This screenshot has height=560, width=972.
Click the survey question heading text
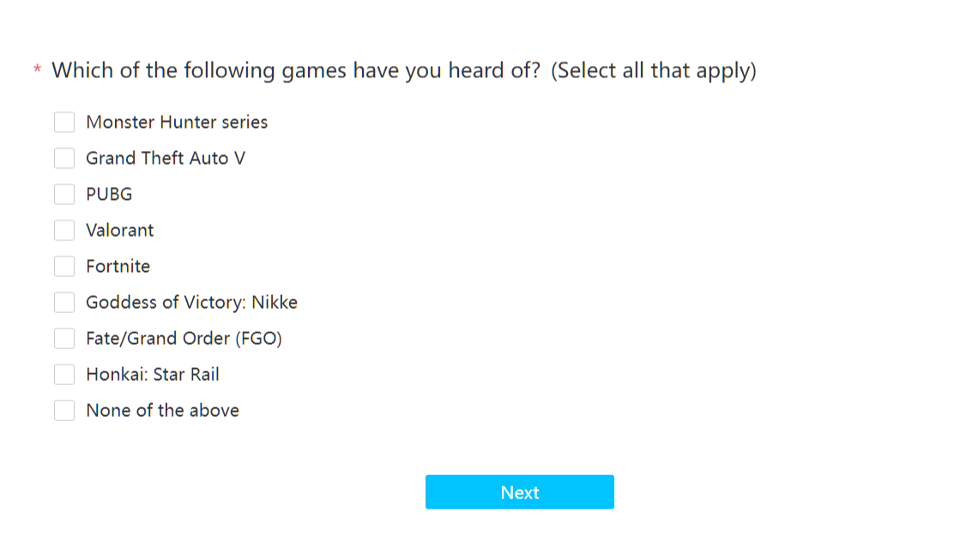click(404, 70)
